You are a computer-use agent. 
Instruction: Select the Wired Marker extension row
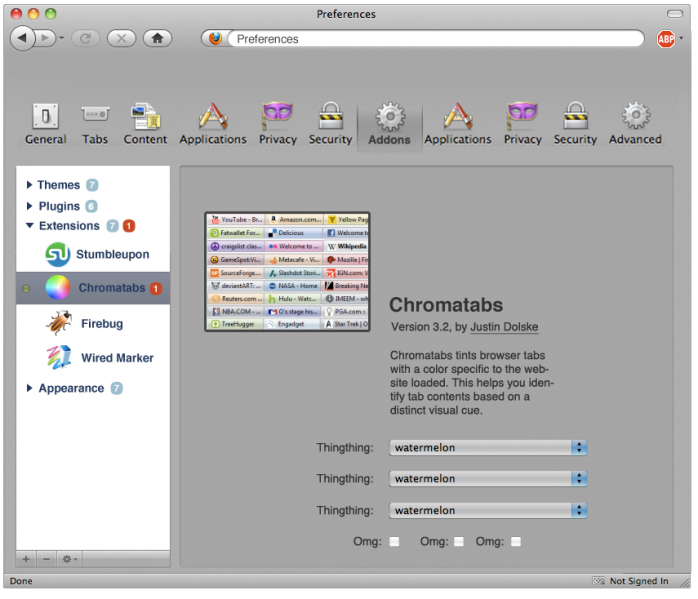[x=93, y=358]
